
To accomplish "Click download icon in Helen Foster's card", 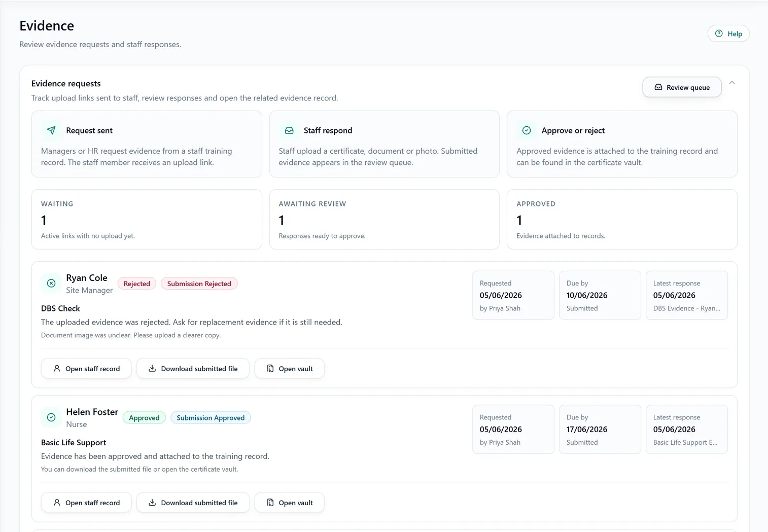I will 152,503.
